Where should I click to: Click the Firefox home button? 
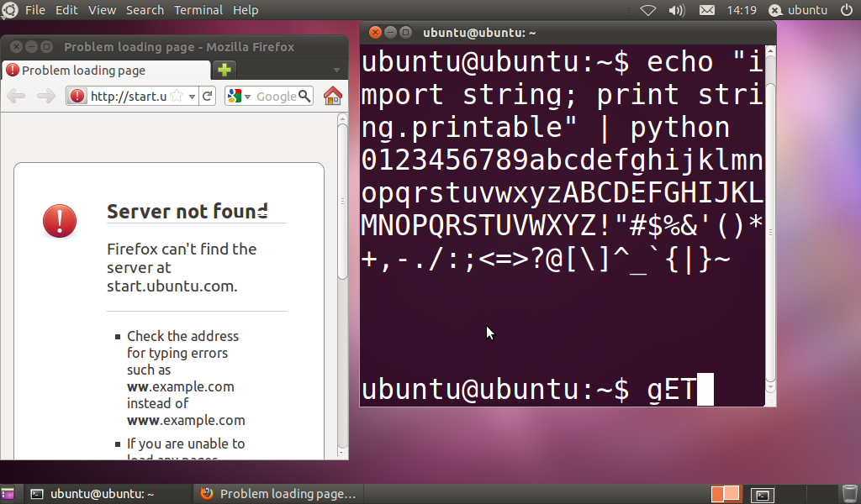click(x=333, y=96)
